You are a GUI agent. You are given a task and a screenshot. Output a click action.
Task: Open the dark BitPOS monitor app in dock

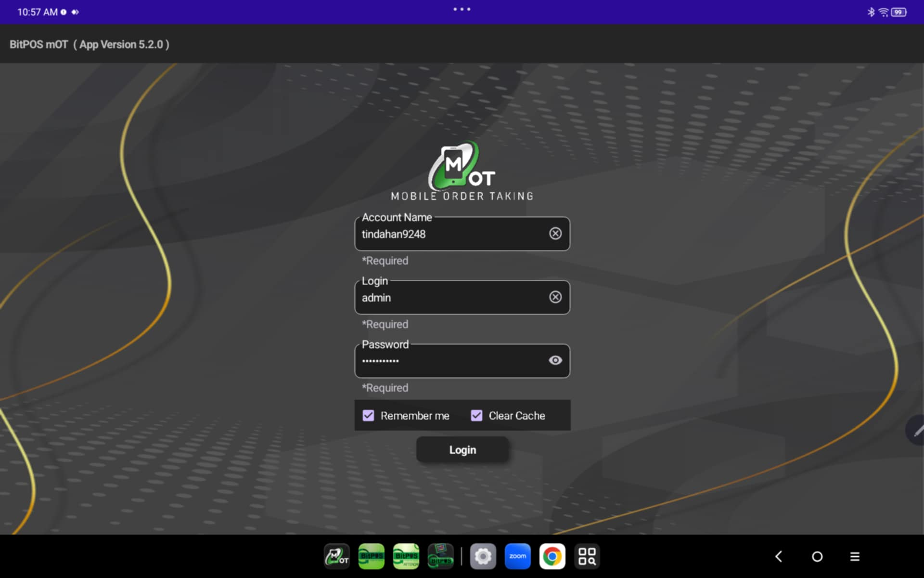point(441,556)
